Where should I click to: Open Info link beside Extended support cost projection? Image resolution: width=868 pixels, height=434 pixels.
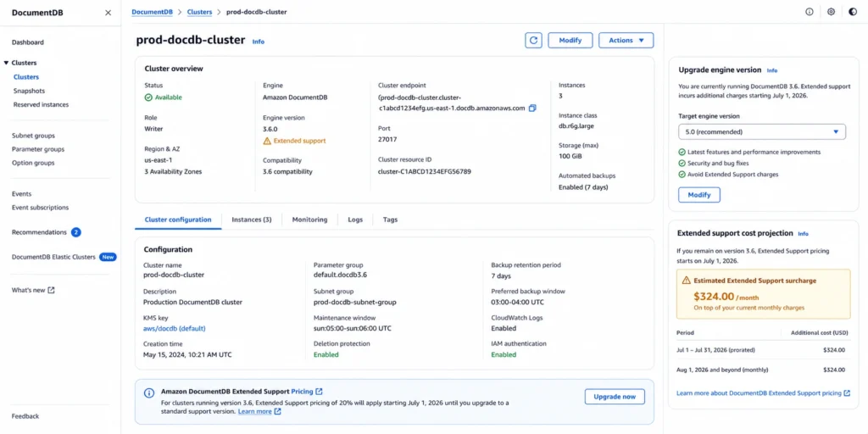[x=804, y=234]
